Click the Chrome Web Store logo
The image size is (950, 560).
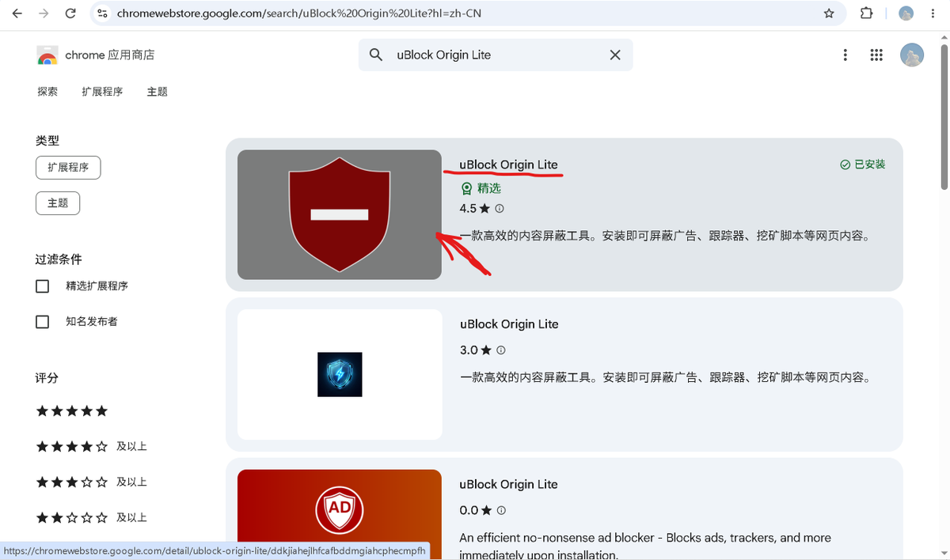pos(47,55)
